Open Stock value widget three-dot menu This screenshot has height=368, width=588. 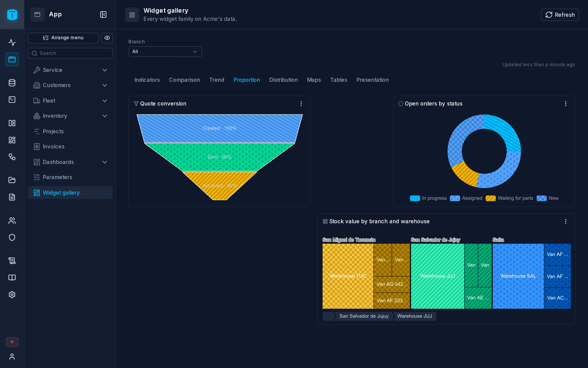coord(566,221)
